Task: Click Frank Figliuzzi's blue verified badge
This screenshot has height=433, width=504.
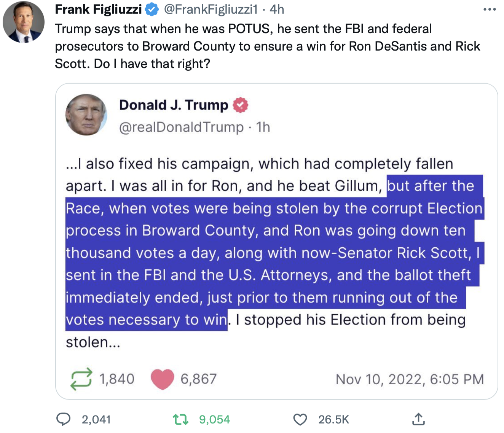Action: click(152, 10)
